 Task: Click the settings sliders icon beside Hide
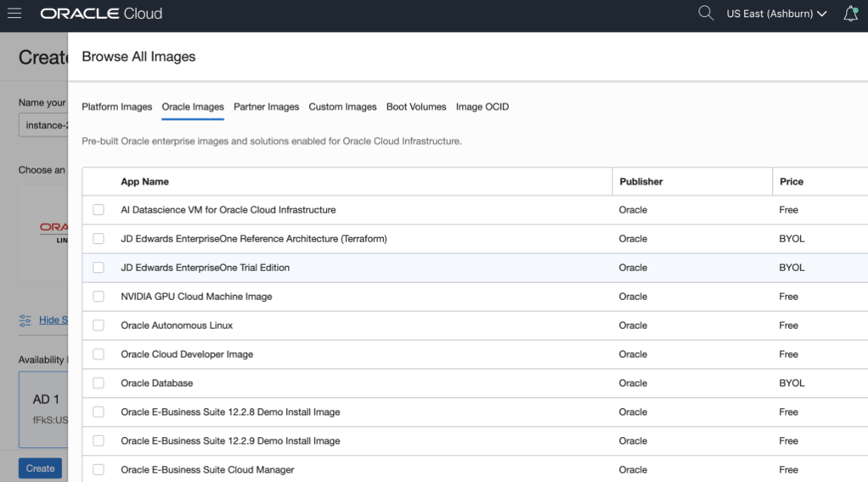25,320
